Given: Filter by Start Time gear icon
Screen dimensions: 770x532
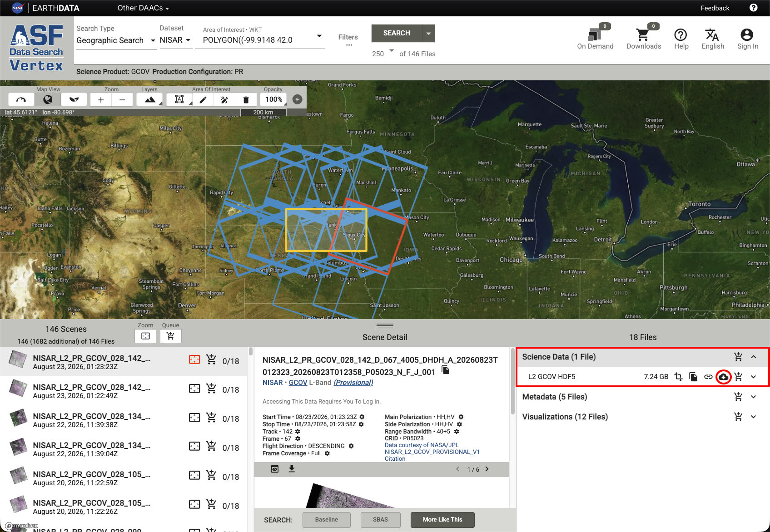Looking at the screenshot, I should (x=362, y=417).
